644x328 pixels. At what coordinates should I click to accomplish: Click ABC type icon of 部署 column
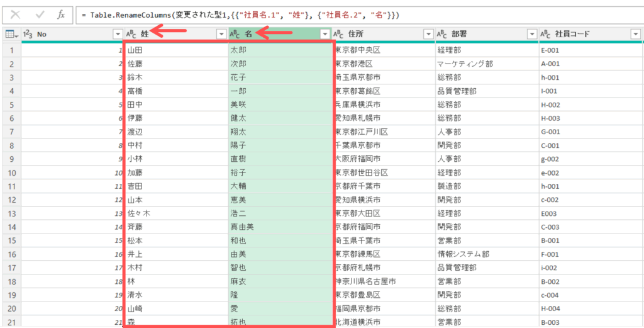coord(442,34)
